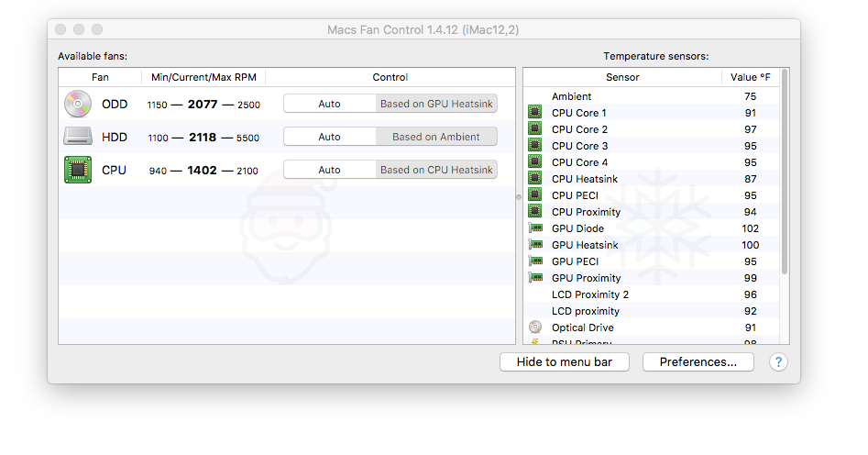Viewport: 868px width, 455px height.
Task: Set HDD fan control to Auto
Action: point(329,137)
